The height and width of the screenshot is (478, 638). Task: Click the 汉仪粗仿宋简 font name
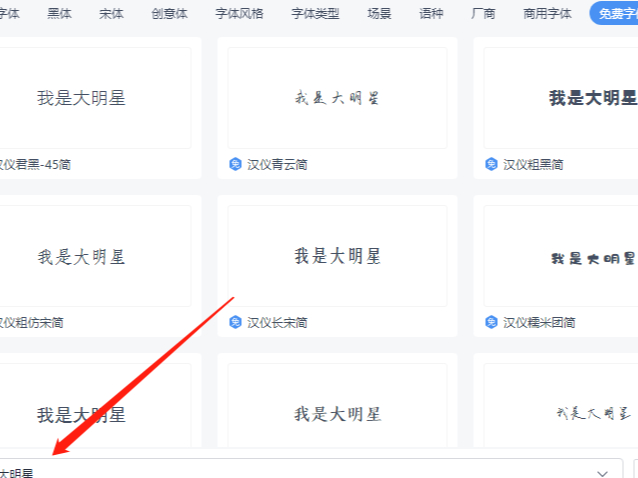click(31, 322)
